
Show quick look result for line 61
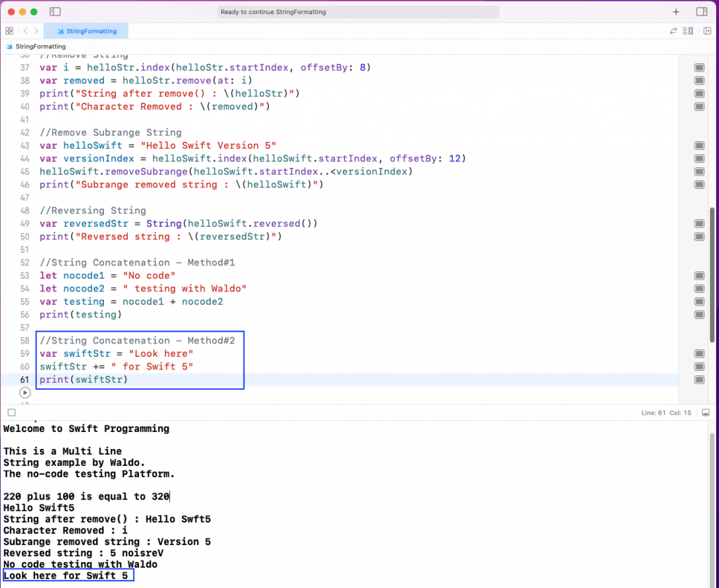pos(699,380)
